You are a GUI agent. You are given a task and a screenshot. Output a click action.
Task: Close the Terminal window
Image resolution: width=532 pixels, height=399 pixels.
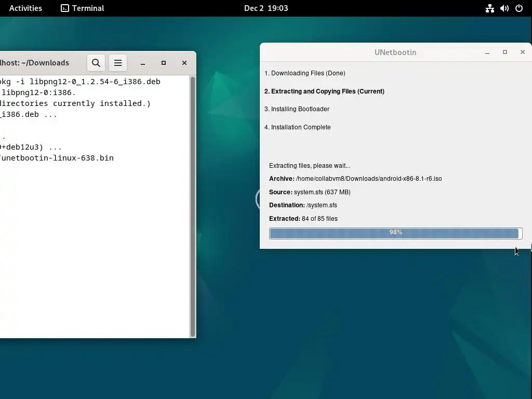pyautogui.click(x=184, y=63)
